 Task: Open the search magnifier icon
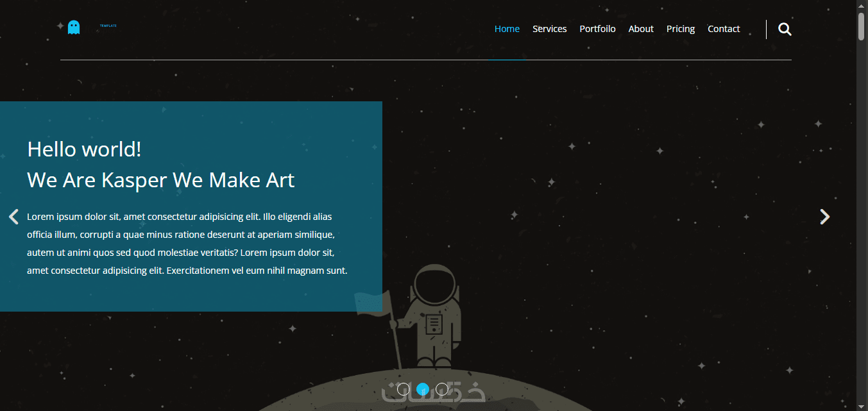(x=785, y=29)
